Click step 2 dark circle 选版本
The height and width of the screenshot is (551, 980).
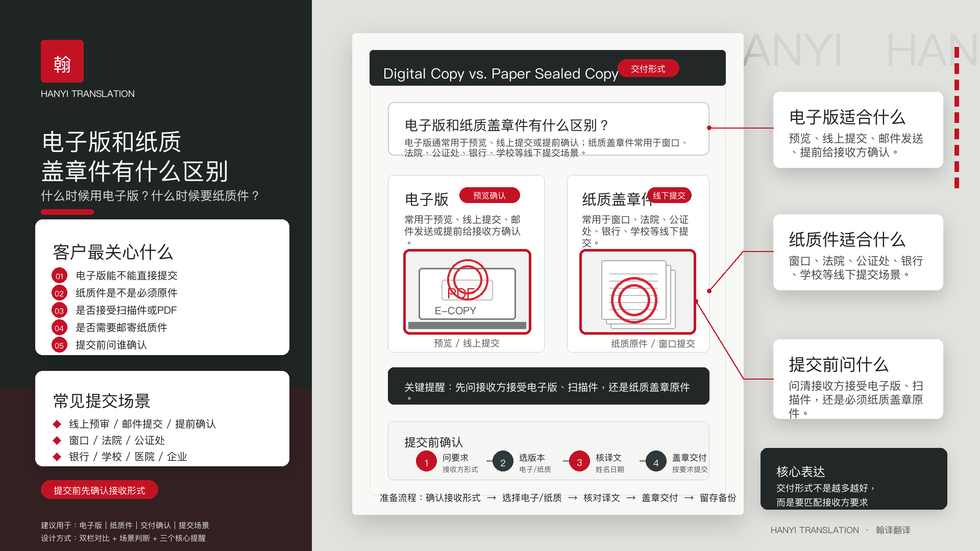pos(503,462)
